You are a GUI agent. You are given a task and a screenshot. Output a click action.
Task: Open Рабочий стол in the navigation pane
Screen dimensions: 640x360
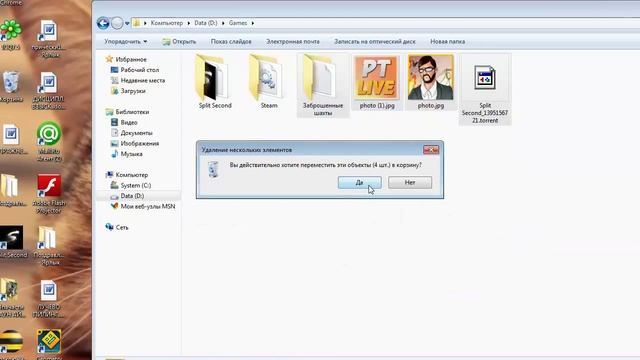(135, 70)
